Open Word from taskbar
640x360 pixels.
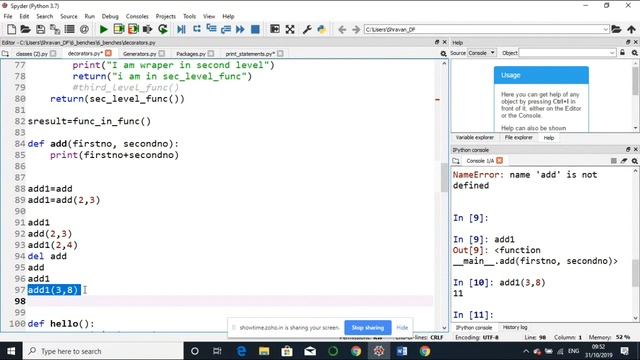click(x=402, y=351)
